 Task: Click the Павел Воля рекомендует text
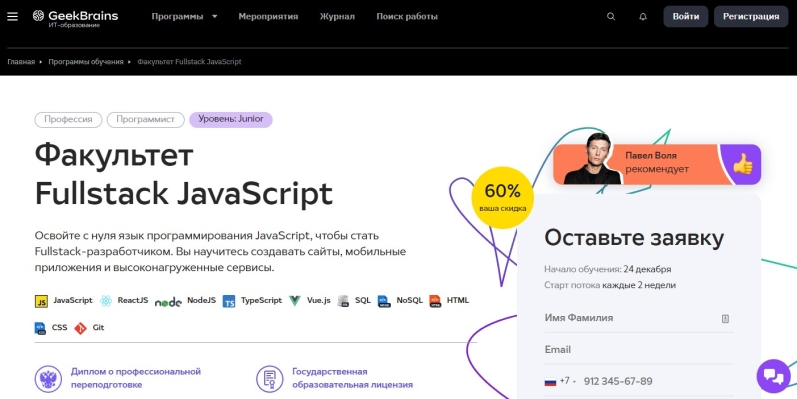tap(657, 162)
